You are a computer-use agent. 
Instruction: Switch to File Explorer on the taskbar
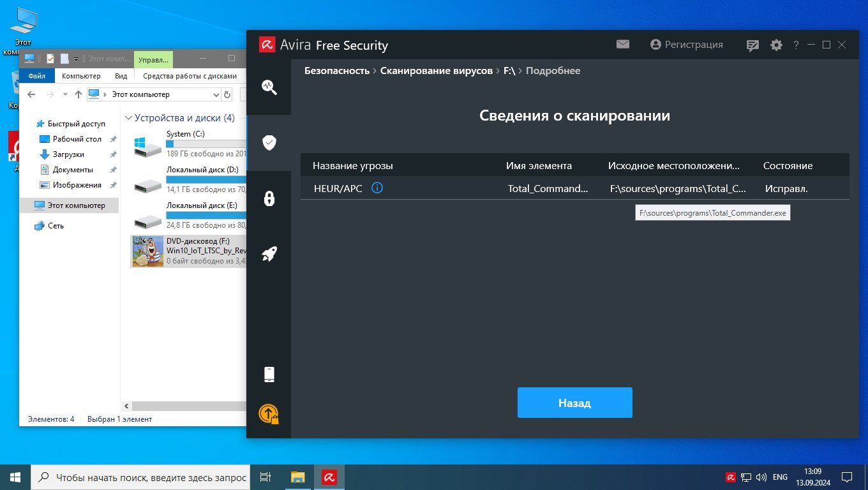click(x=298, y=477)
